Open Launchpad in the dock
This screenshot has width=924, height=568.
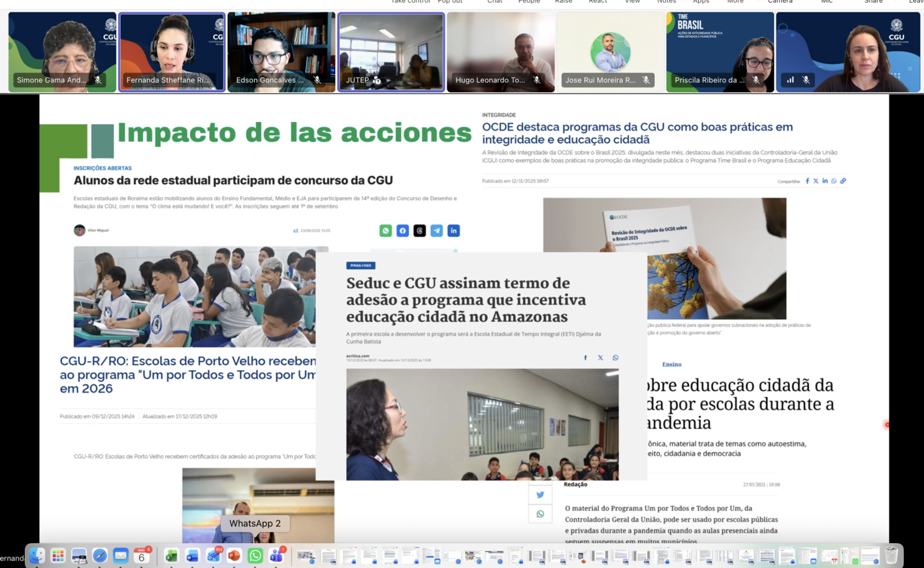click(x=58, y=556)
